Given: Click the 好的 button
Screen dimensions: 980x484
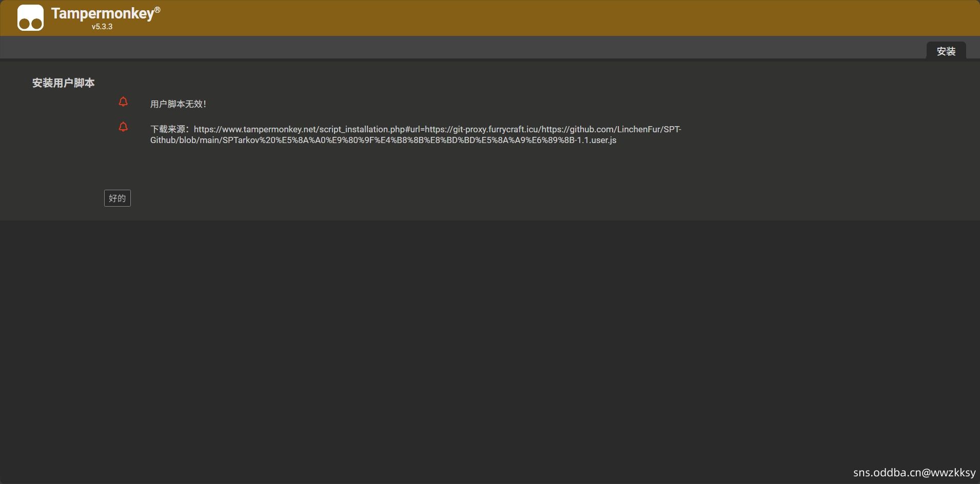Looking at the screenshot, I should pyautogui.click(x=117, y=198).
